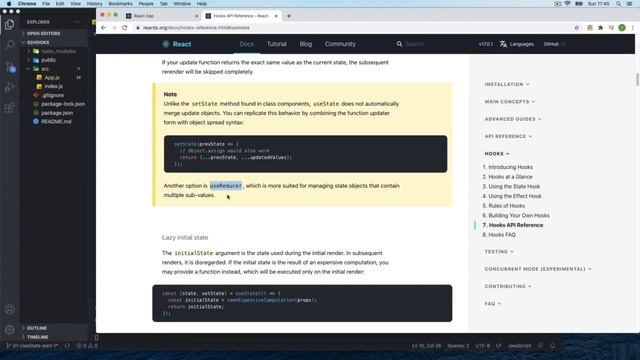The image size is (640, 360).
Task: Click the Chrome address bar URL
Action: click(196, 28)
